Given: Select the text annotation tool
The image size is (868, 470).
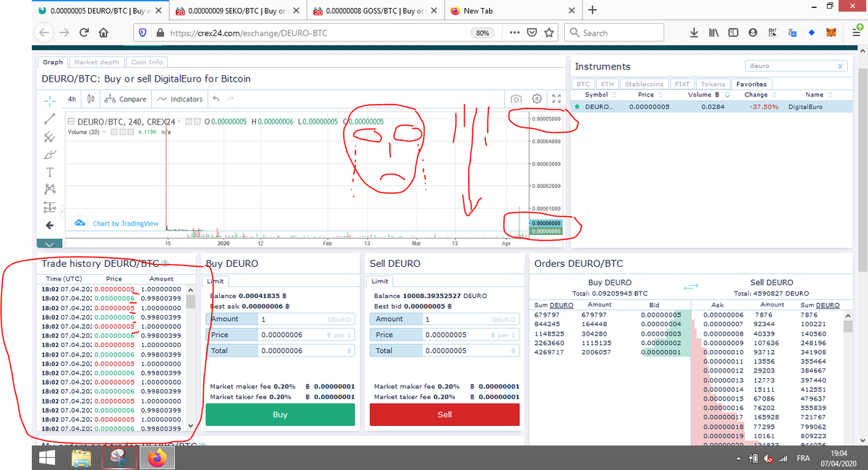Looking at the screenshot, I should point(49,172).
